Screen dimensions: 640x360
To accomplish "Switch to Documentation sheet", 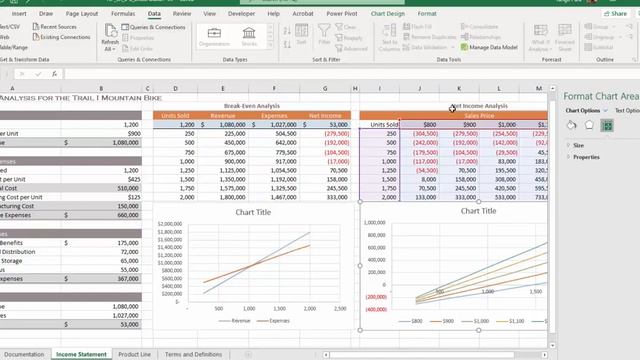I will coord(24,354).
